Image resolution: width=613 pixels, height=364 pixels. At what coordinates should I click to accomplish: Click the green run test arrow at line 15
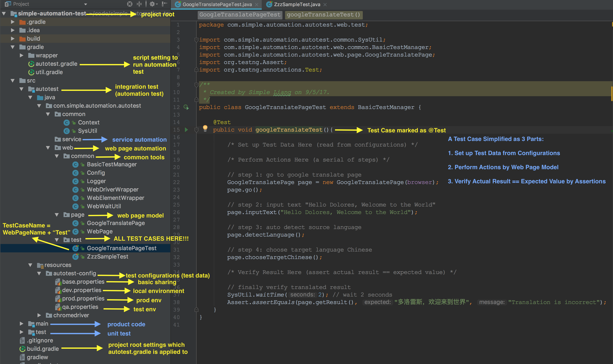point(186,130)
